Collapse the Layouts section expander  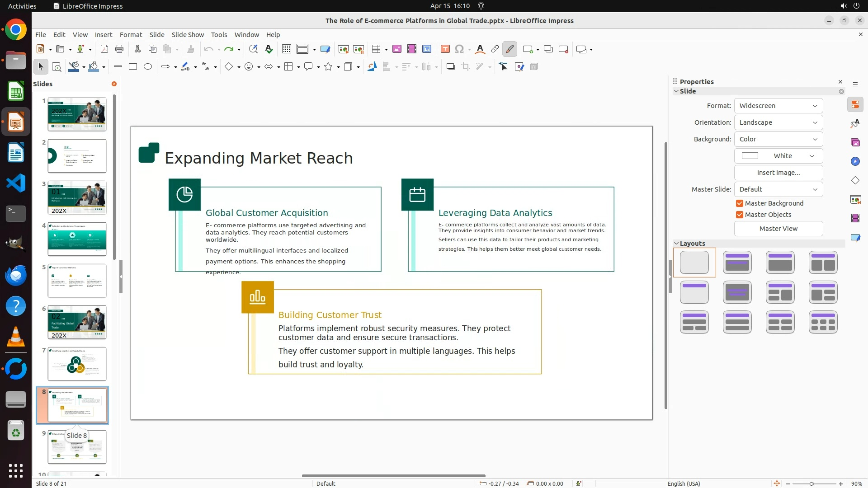[677, 244]
